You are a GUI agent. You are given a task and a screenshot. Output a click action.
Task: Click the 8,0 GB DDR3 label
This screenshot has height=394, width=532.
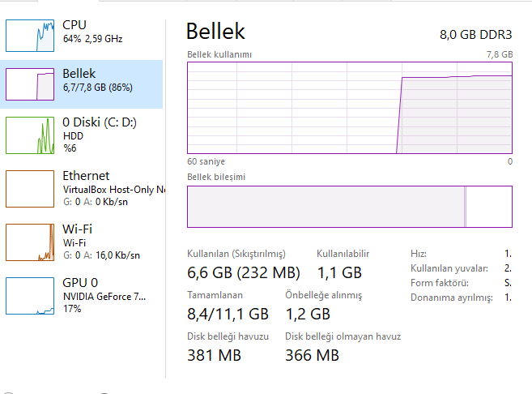point(476,34)
